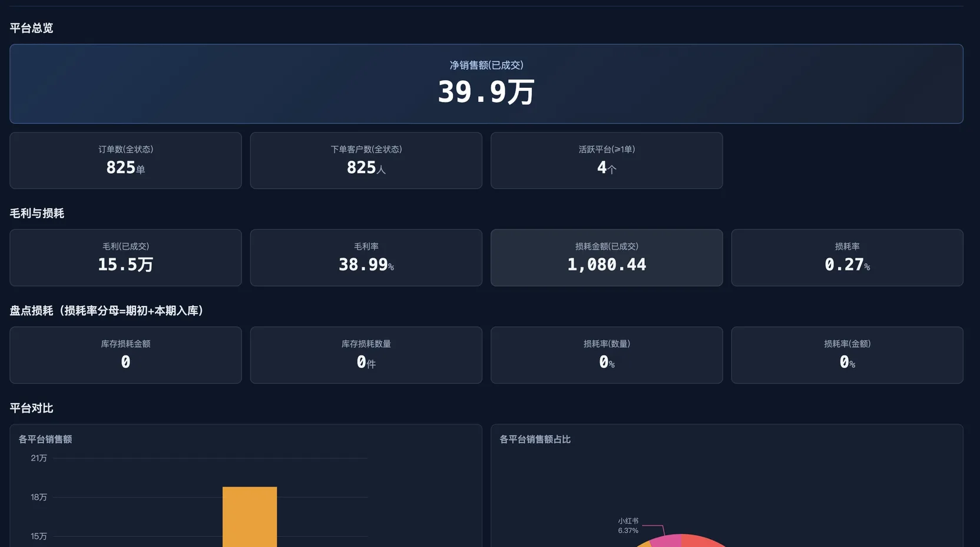
Task: Click the 15万 axis label
Action: [39, 536]
